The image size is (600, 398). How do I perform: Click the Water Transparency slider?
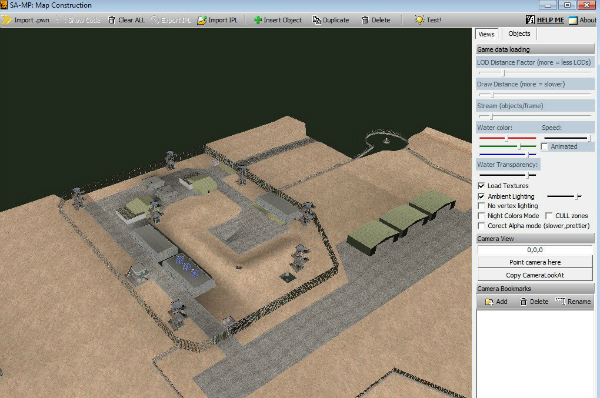coord(507,175)
